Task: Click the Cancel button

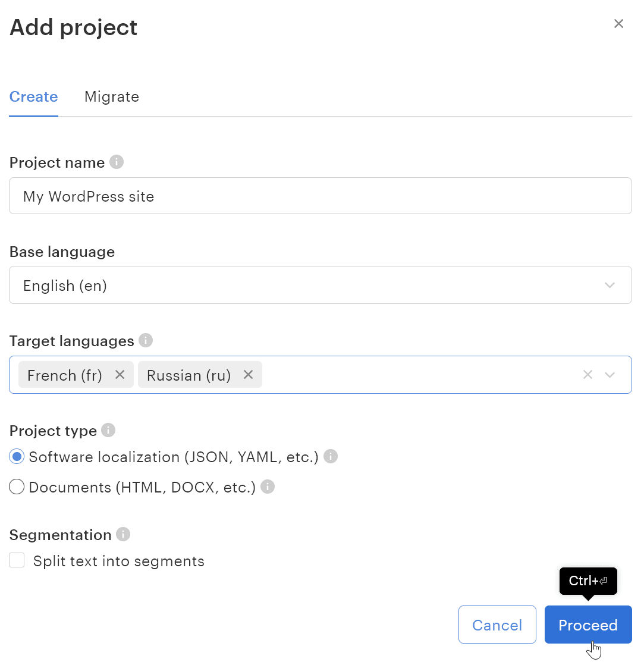Action: point(497,625)
